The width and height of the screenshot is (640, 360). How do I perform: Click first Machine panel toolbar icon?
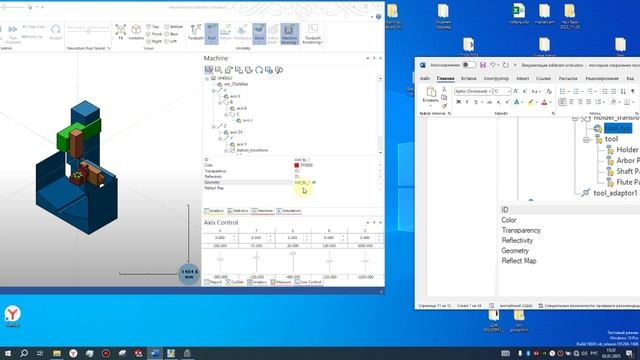pos(209,70)
